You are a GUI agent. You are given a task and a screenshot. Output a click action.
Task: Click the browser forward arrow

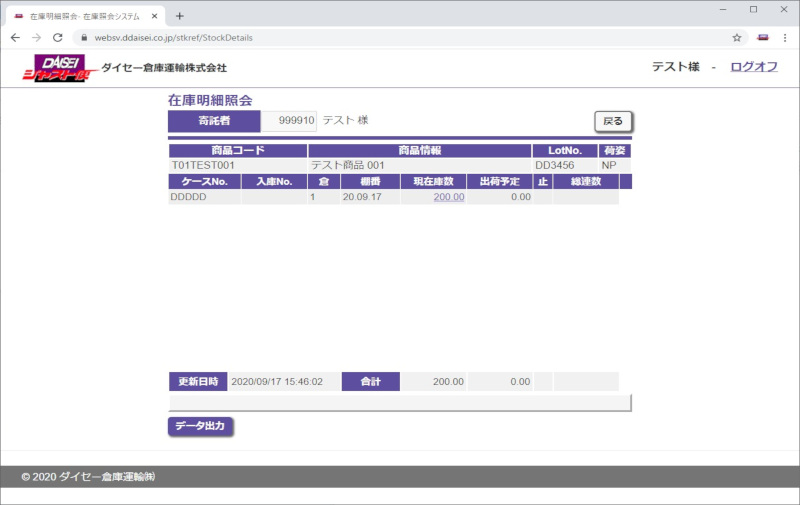37,37
